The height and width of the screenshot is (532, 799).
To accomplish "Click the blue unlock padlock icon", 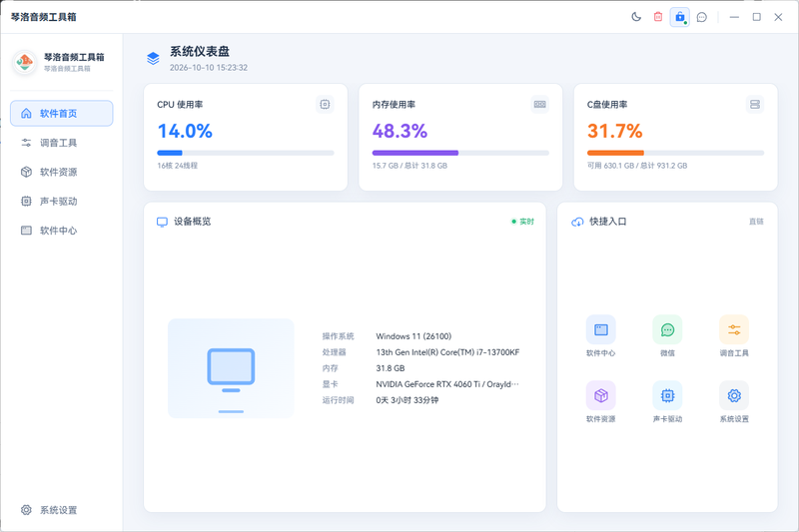I will tap(680, 17).
